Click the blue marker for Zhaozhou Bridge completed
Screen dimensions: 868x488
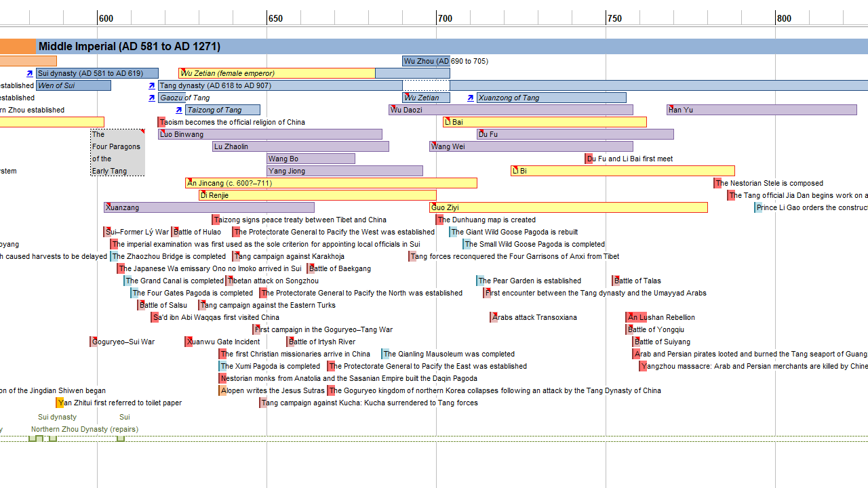[114, 256]
